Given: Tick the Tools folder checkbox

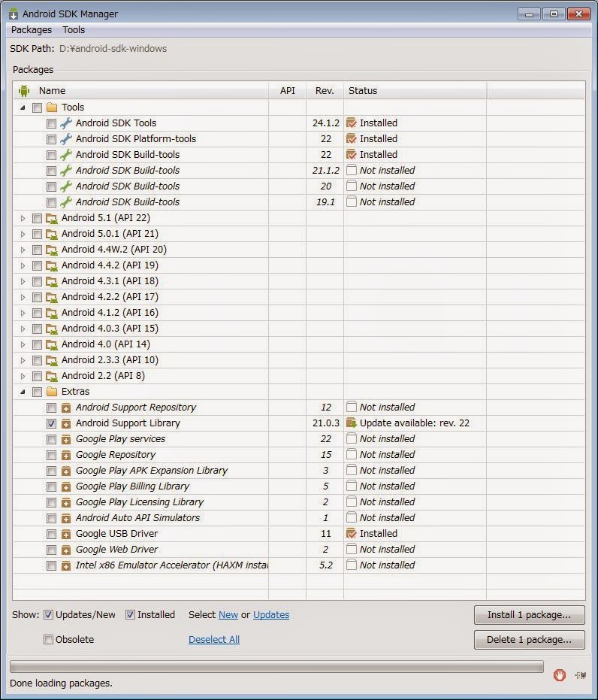Looking at the screenshot, I should [x=37, y=108].
